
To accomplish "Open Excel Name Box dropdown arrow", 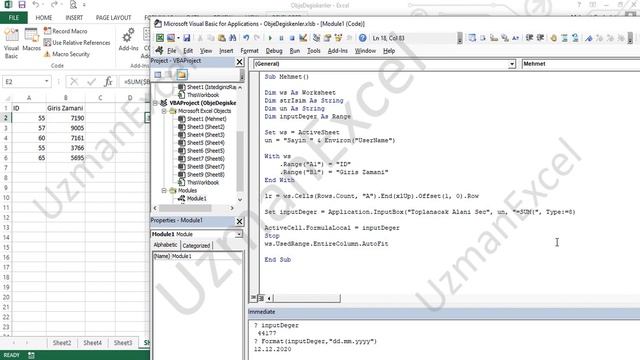I will pos(47,82).
